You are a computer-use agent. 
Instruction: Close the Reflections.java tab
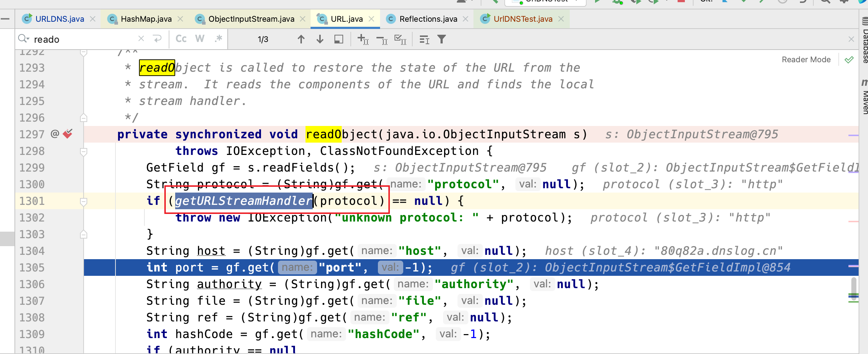[465, 19]
